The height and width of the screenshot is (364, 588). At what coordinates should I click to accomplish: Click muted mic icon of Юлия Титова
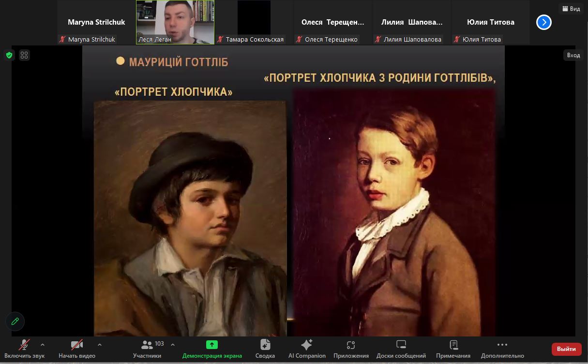coord(457,40)
